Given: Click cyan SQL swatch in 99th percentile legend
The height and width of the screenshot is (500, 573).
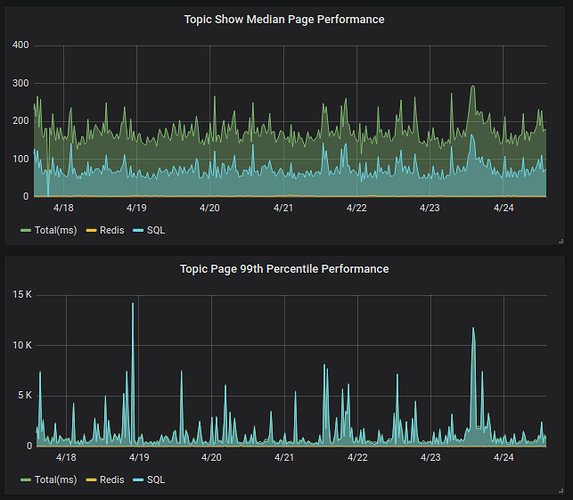Looking at the screenshot, I should pyautogui.click(x=138, y=480).
